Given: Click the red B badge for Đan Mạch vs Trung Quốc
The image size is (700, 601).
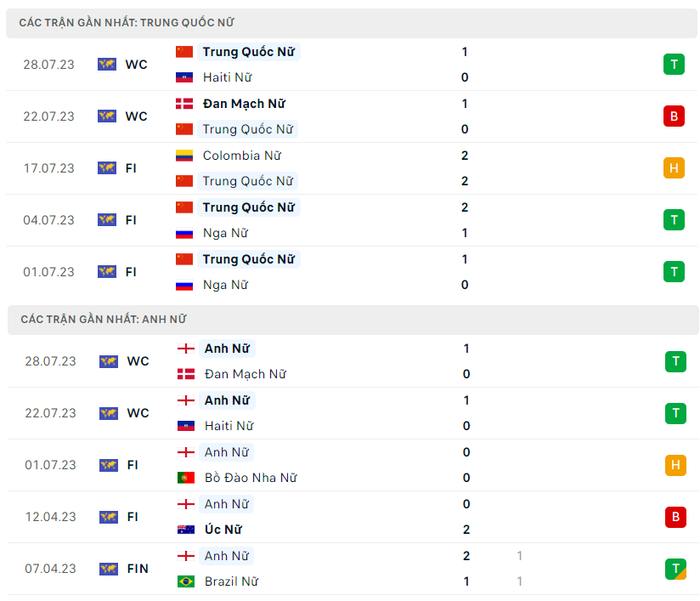Looking at the screenshot, I should pos(674,116).
